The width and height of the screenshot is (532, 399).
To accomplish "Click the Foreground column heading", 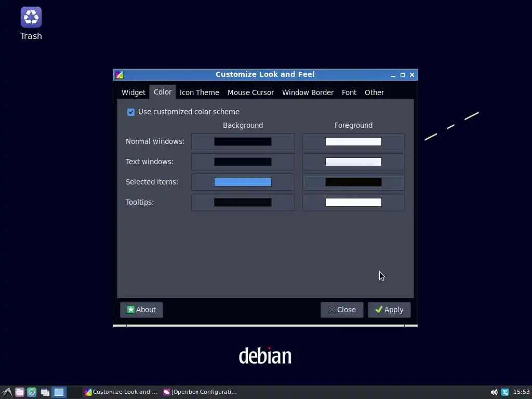I will [353, 125].
